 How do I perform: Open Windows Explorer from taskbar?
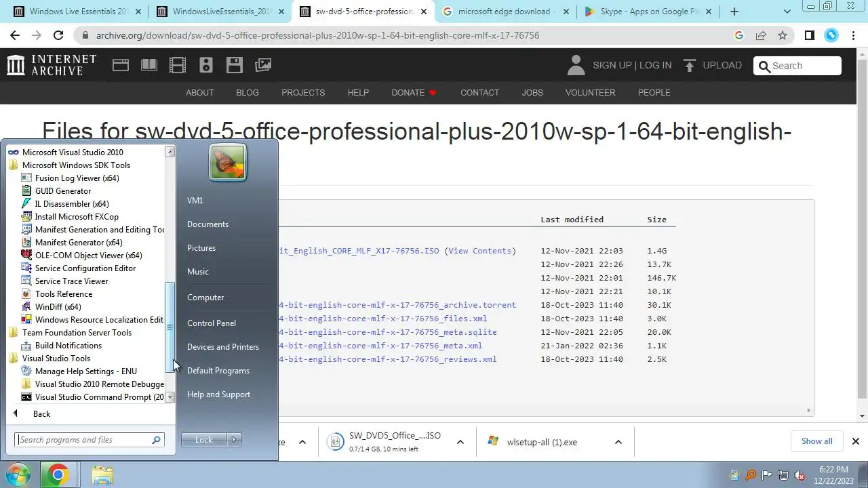click(x=102, y=475)
